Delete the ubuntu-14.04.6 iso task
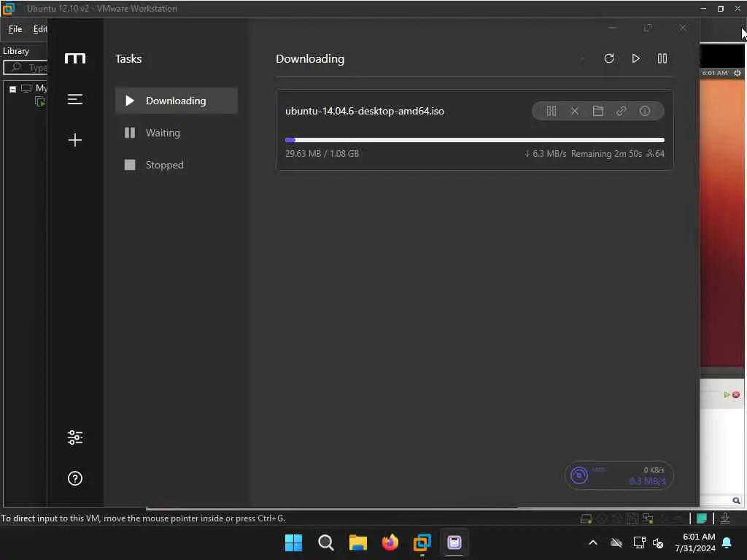The height and width of the screenshot is (560, 747). pyautogui.click(x=575, y=111)
